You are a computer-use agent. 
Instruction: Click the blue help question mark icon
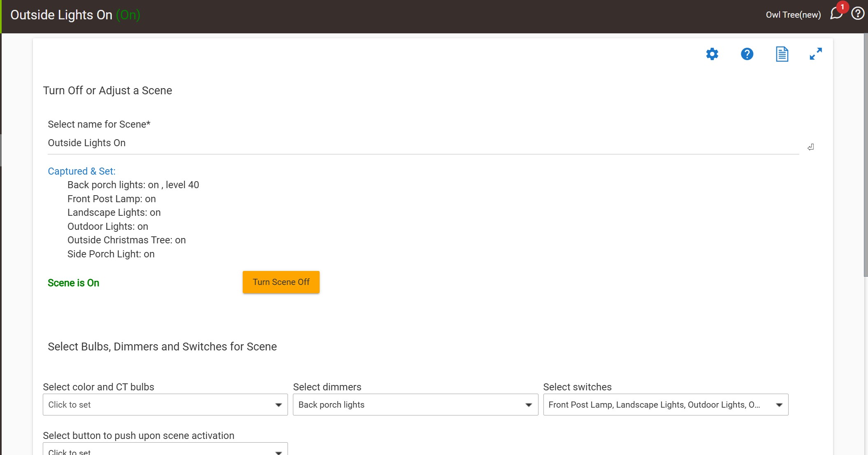(747, 54)
